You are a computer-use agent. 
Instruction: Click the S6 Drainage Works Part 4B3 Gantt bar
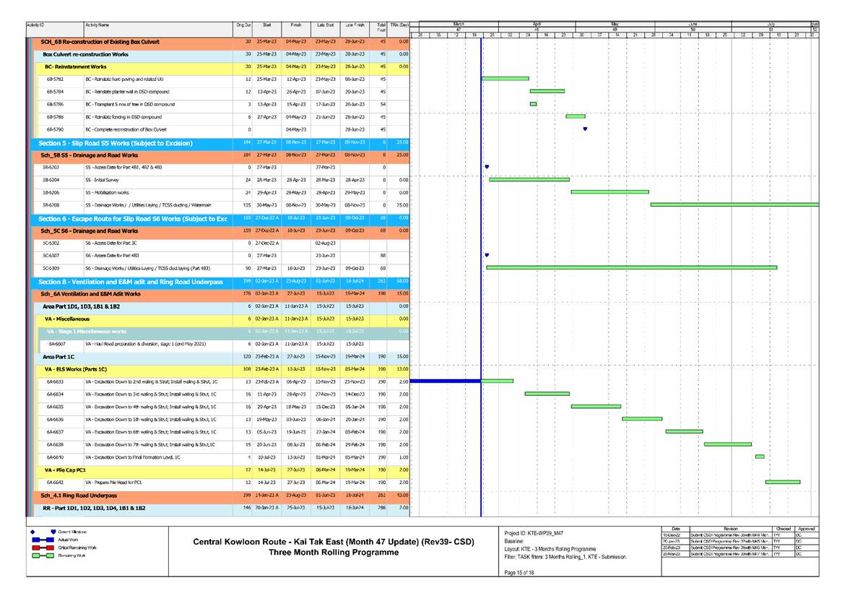(x=631, y=267)
